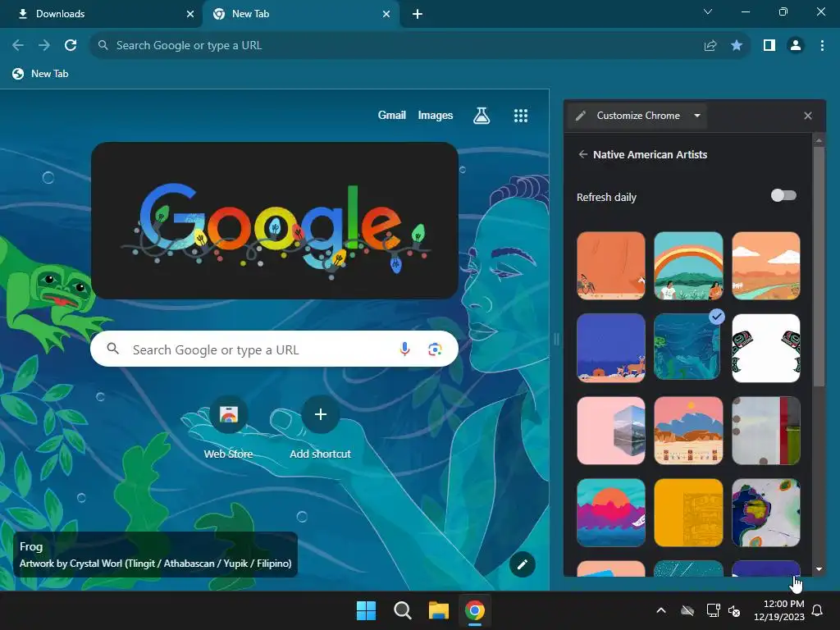Open Artwork by Crystal Worl attribution link
The height and width of the screenshot is (630, 840).
point(155,564)
